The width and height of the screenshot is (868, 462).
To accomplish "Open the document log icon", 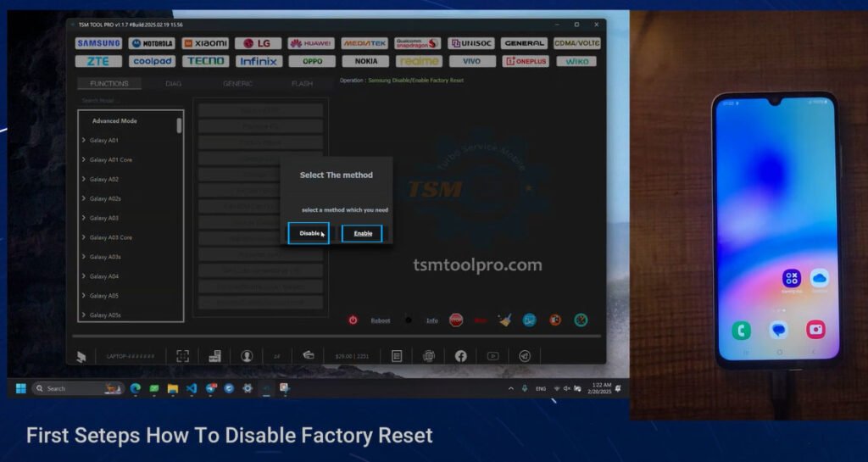I will tap(397, 356).
